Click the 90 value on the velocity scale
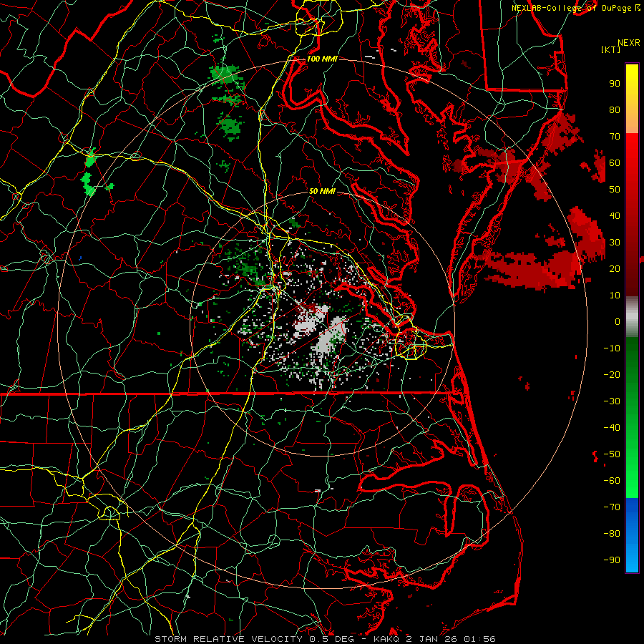 coord(615,84)
